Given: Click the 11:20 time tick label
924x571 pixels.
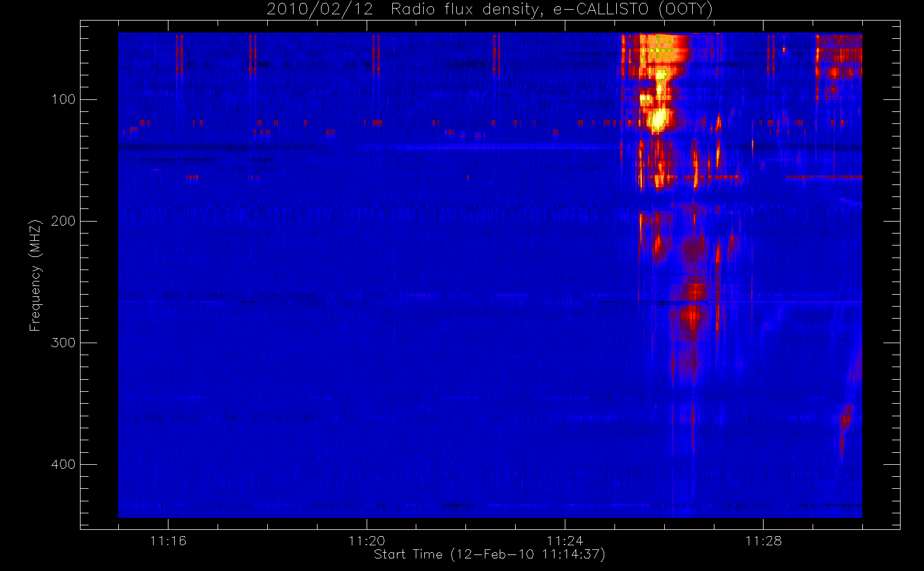Looking at the screenshot, I should pos(367,541).
